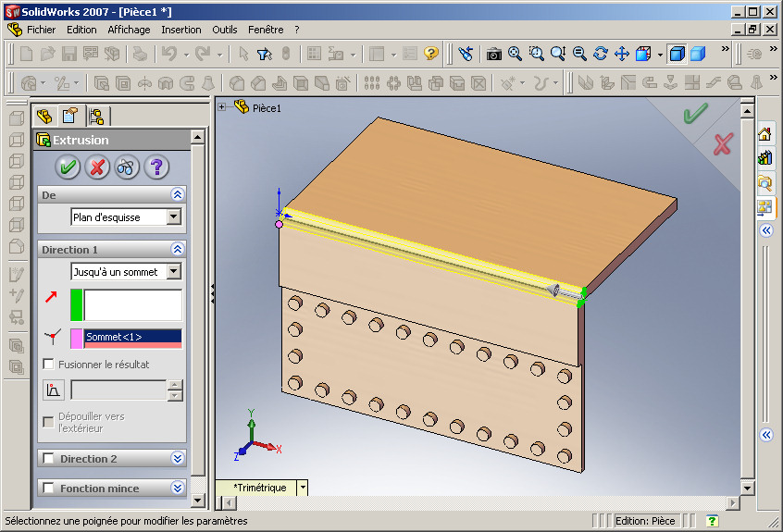Click the Previous View icon
This screenshot has width=783, height=532.
(x=466, y=54)
